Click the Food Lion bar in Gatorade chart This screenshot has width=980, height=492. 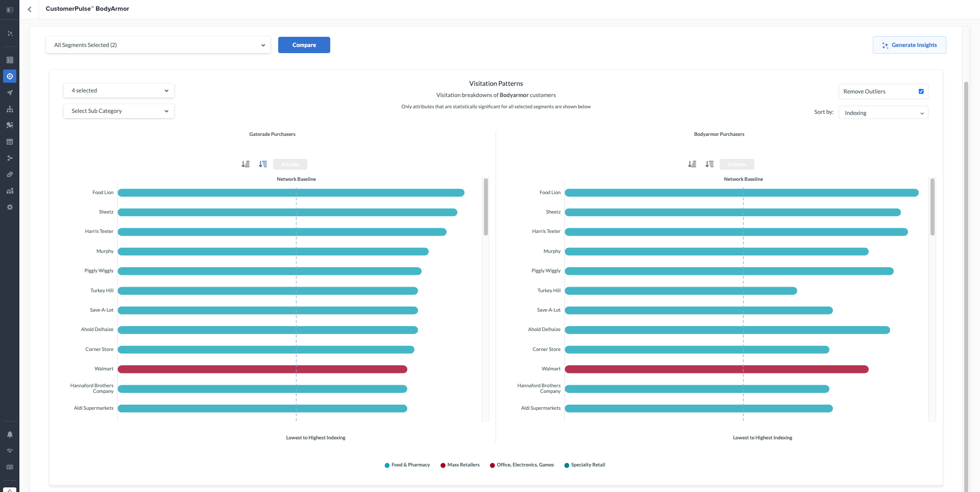(291, 193)
